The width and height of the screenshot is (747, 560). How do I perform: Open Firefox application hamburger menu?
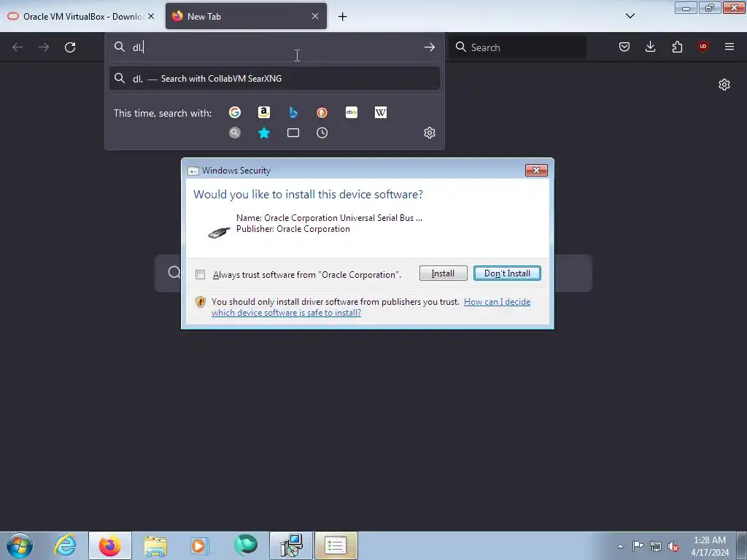click(x=729, y=47)
